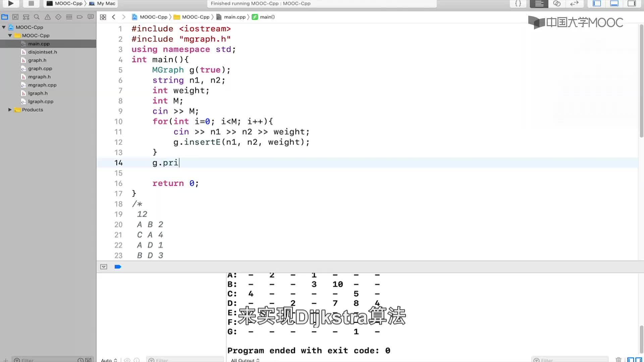
Task: Click MOOC-Cpp project in jump bar
Action: coord(150,17)
